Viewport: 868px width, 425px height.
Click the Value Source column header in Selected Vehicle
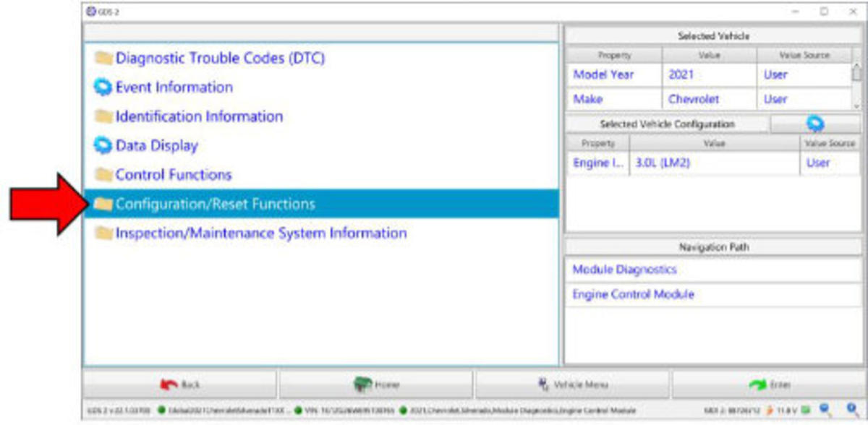(x=804, y=55)
